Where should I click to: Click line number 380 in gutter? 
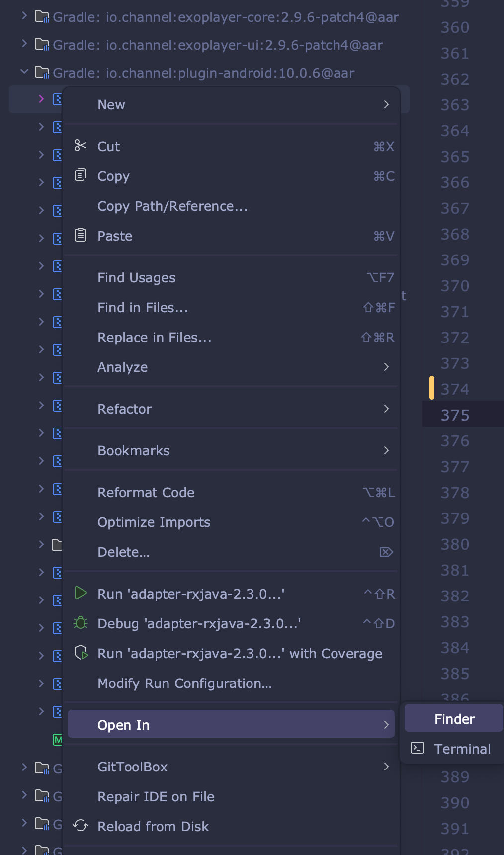[455, 544]
